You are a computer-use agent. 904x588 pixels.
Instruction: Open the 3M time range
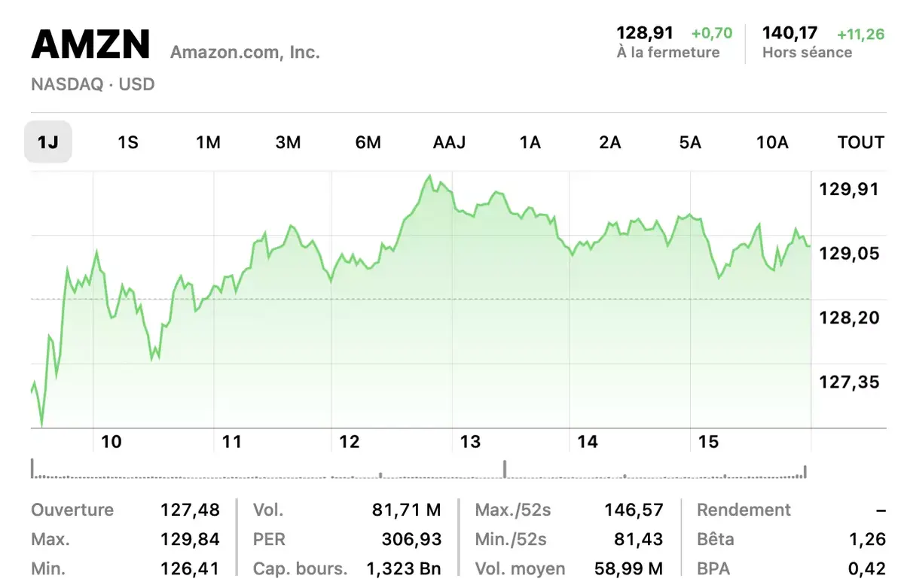289,142
